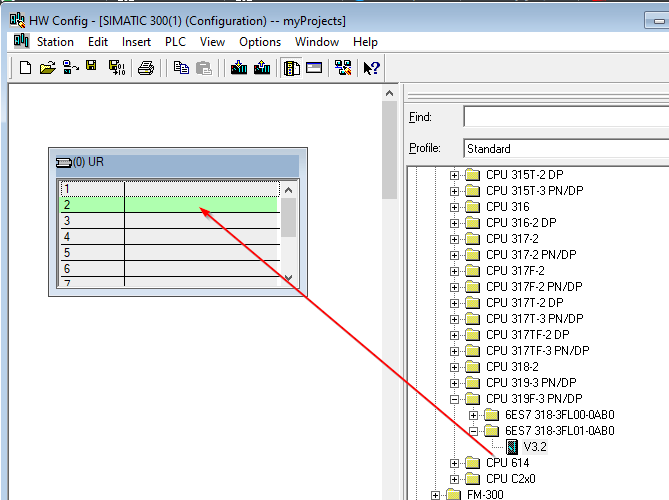This screenshot has height=500, width=669.
Task: Expand the CPU 316-2 DP node
Action: pos(454,223)
